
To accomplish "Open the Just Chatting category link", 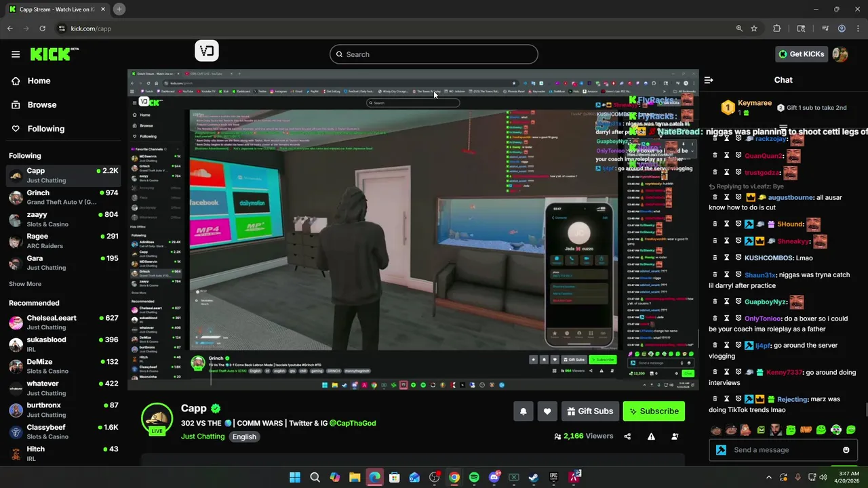I will pos(203,436).
